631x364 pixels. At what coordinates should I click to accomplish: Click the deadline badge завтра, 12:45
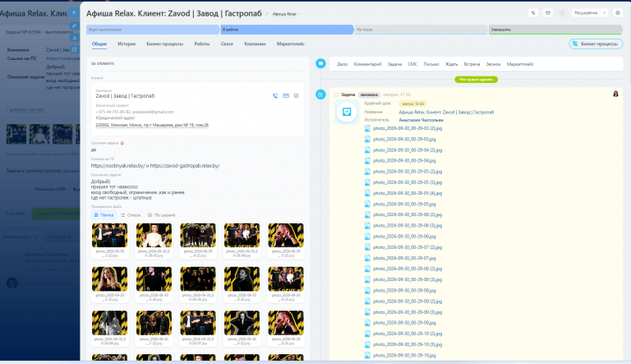(412, 104)
